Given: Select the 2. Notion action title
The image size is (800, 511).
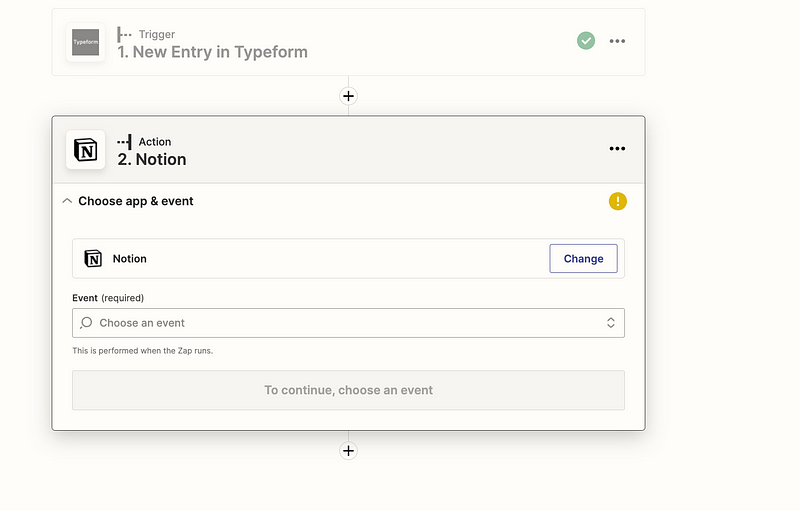Looking at the screenshot, I should (152, 160).
